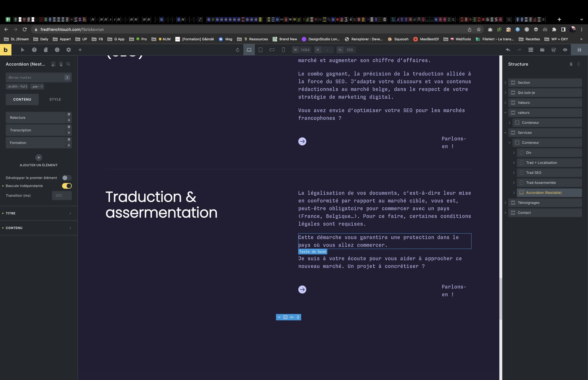
Task: Search element settings magnifier icon
Action: (68, 64)
